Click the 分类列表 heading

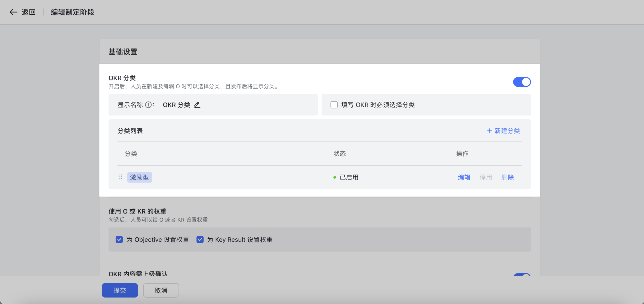(x=130, y=131)
